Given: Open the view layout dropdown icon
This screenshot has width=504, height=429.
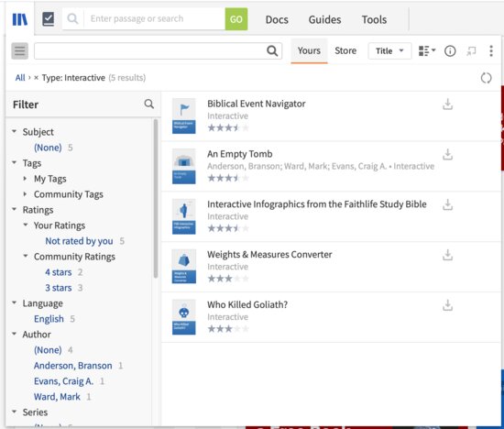Looking at the screenshot, I should pyautogui.click(x=427, y=50).
